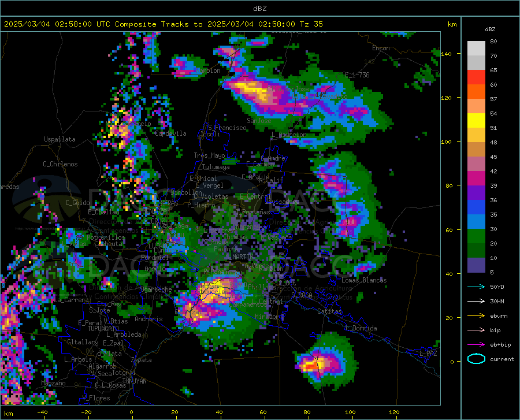Click the Tres_Mayo place label
The width and height of the screenshot is (520, 420).
(209, 155)
